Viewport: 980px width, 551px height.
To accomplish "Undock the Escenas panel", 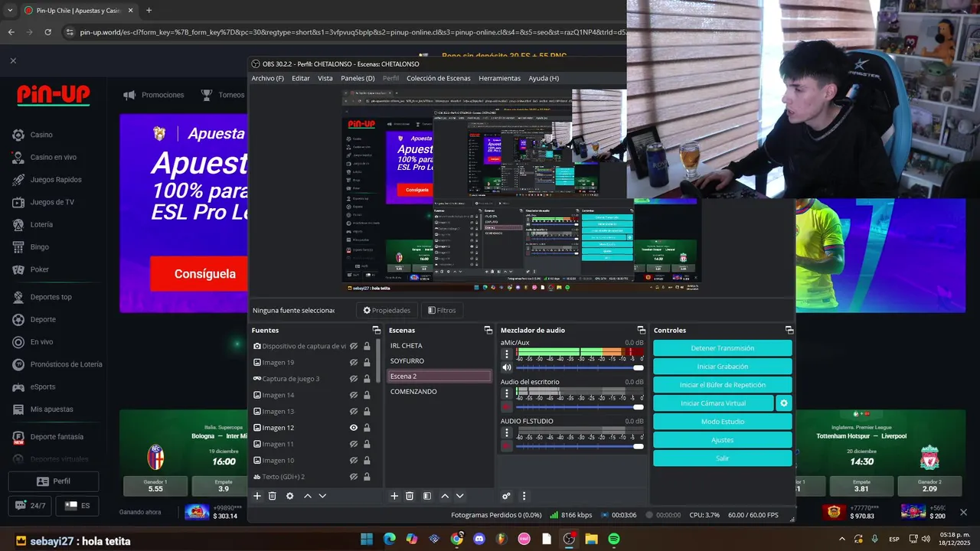I will (x=488, y=330).
